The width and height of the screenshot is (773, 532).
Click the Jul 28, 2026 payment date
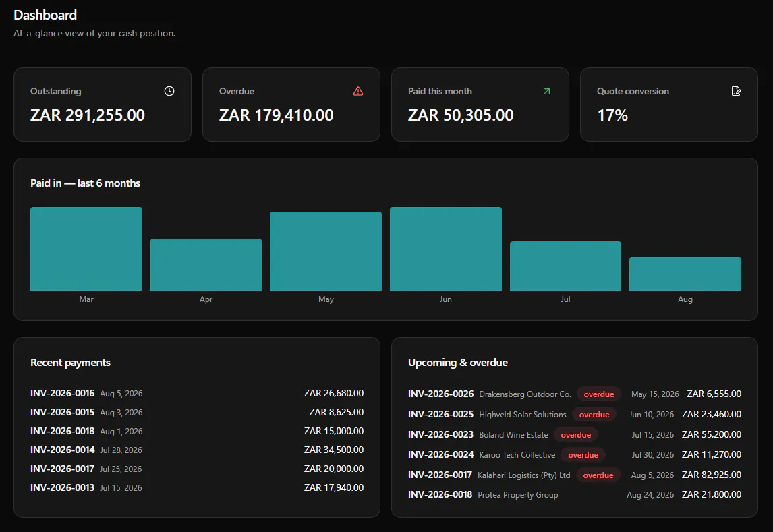click(121, 450)
